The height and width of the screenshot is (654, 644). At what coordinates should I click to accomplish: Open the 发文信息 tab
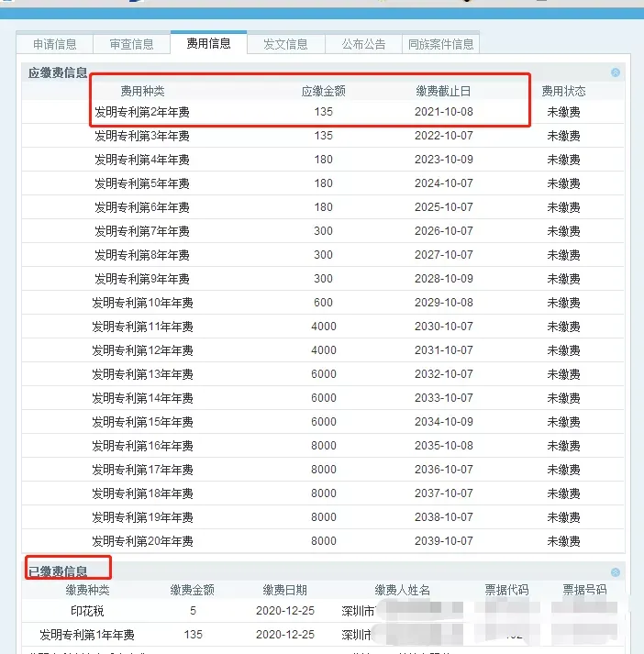[x=285, y=44]
